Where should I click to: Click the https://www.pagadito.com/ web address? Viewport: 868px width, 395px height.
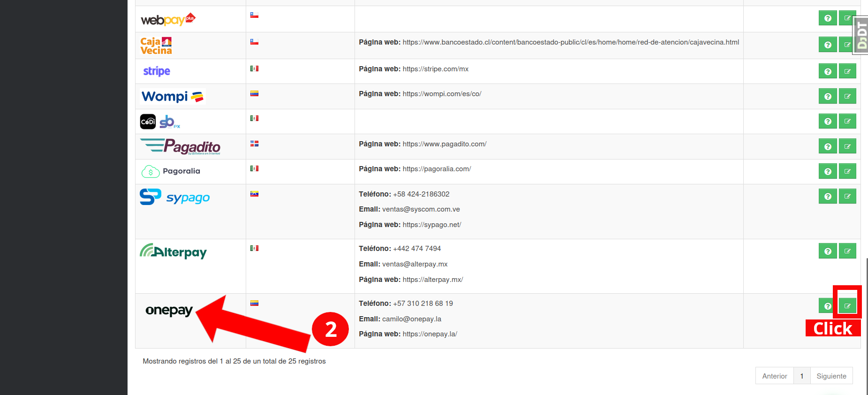pyautogui.click(x=445, y=144)
